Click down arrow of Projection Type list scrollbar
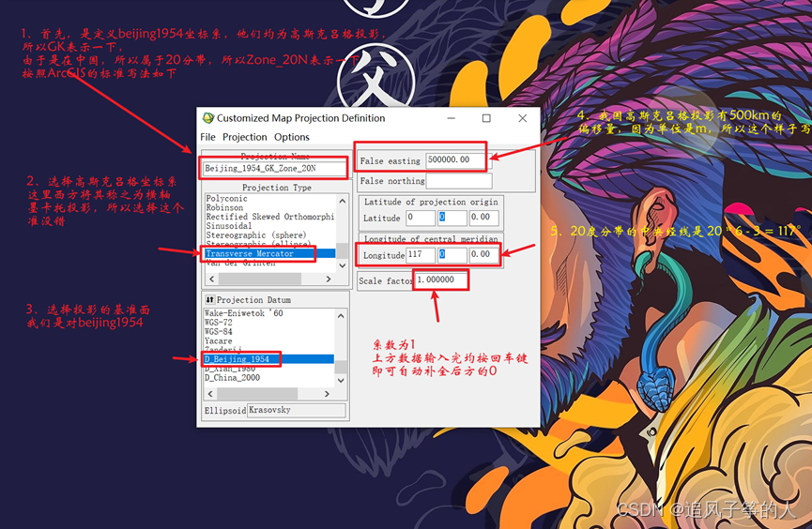The width and height of the screenshot is (812, 529). tap(342, 265)
